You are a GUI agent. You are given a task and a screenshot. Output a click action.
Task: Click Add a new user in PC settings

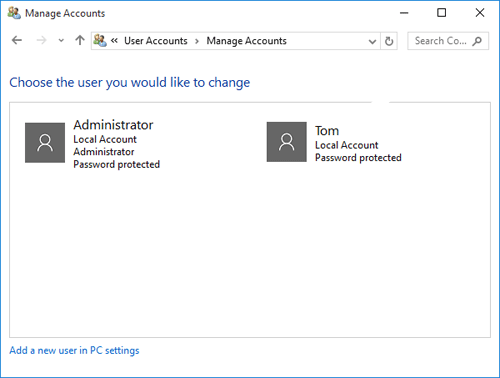pos(74,351)
